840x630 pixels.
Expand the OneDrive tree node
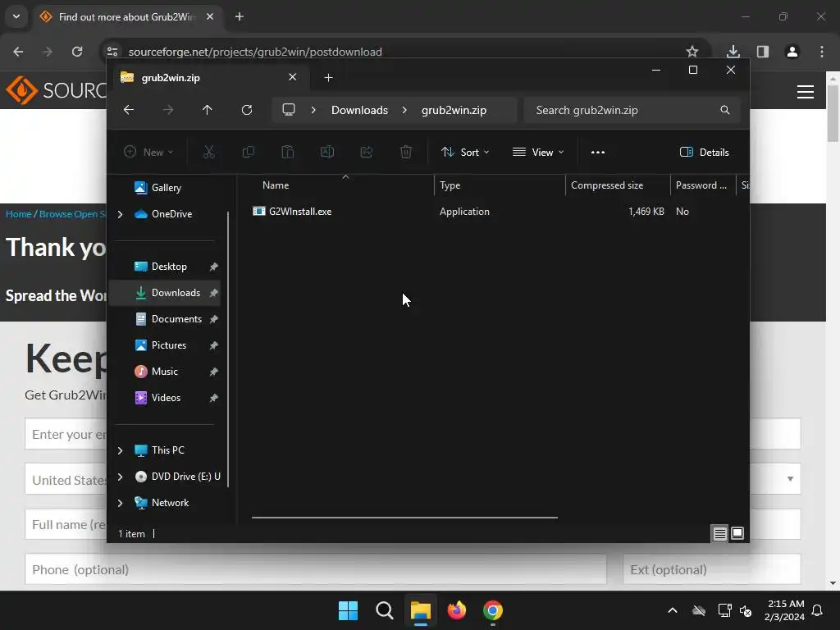coord(120,214)
